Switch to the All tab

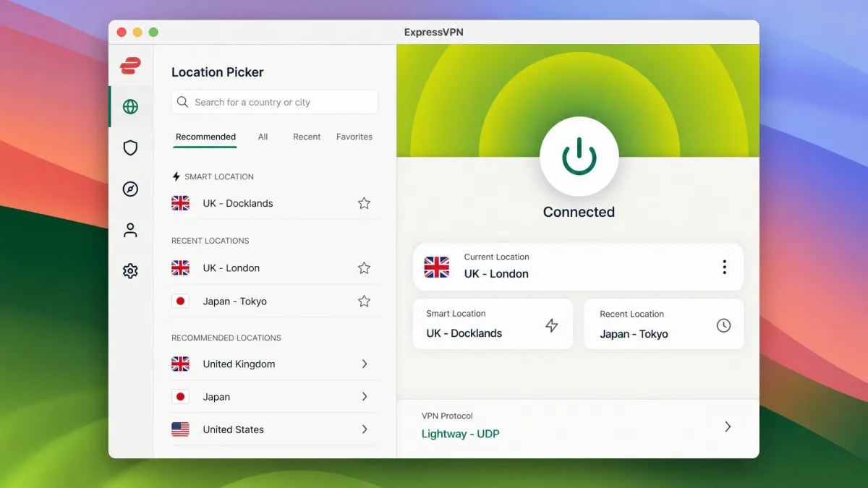coord(263,137)
